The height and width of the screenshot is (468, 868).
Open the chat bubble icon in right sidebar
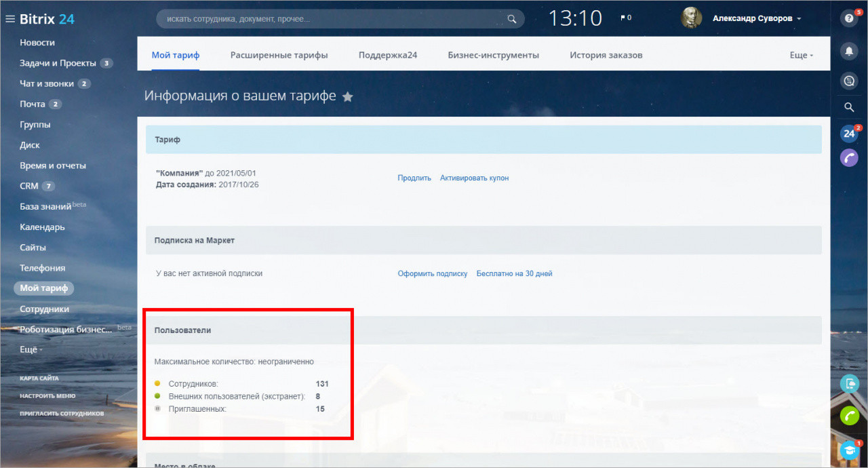click(849, 81)
